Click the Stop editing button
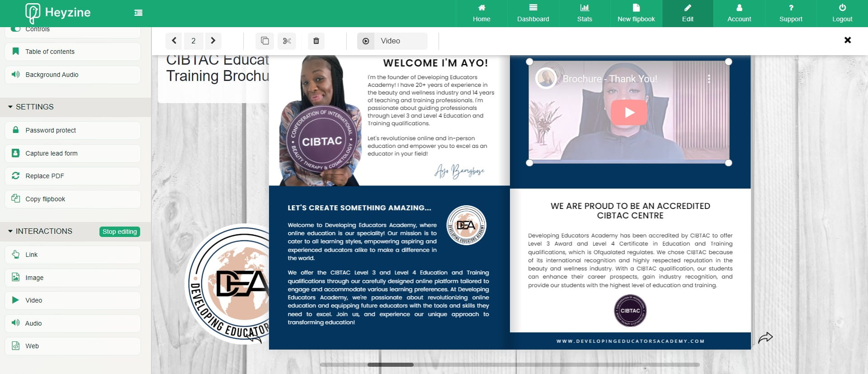Image resolution: width=868 pixels, height=374 pixels. click(119, 232)
